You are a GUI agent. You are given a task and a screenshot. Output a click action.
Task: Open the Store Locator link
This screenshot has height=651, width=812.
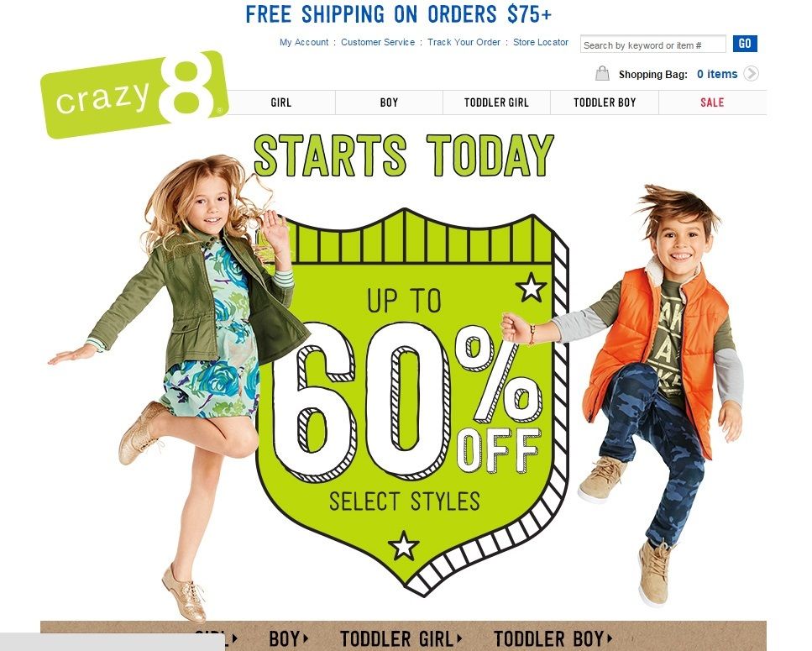point(541,42)
